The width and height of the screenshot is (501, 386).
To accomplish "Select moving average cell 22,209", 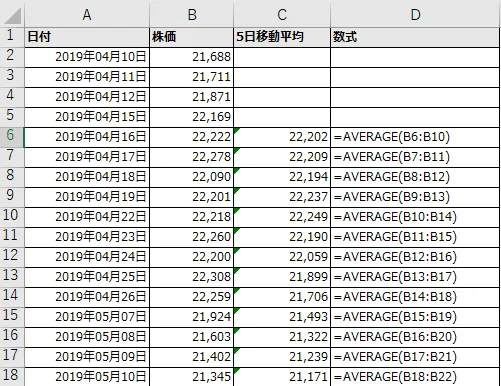I will 282,157.
